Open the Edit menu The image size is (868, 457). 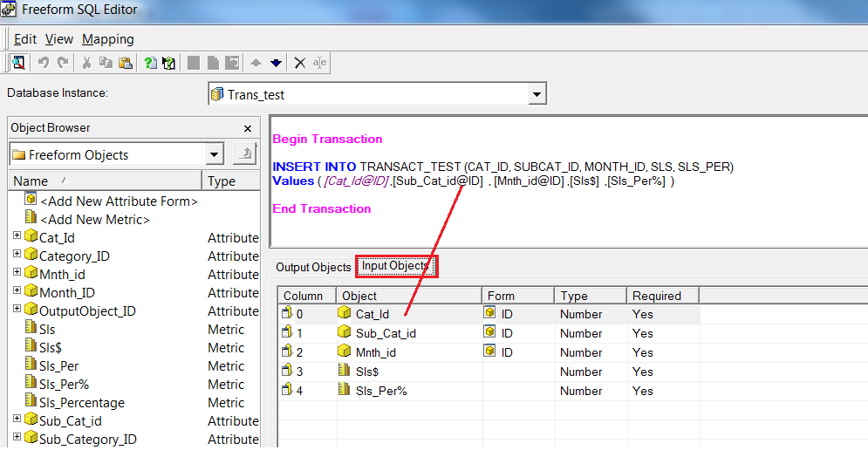coord(25,39)
